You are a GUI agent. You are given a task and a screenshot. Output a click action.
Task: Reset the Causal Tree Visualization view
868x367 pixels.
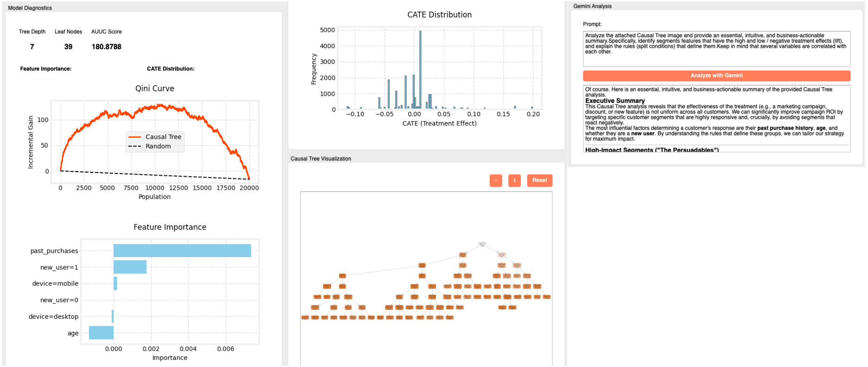539,180
